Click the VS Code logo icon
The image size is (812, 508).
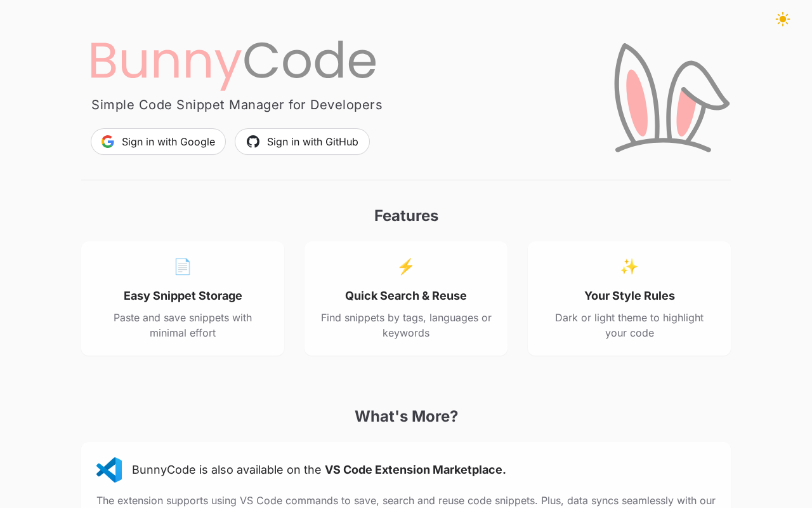[109, 470]
